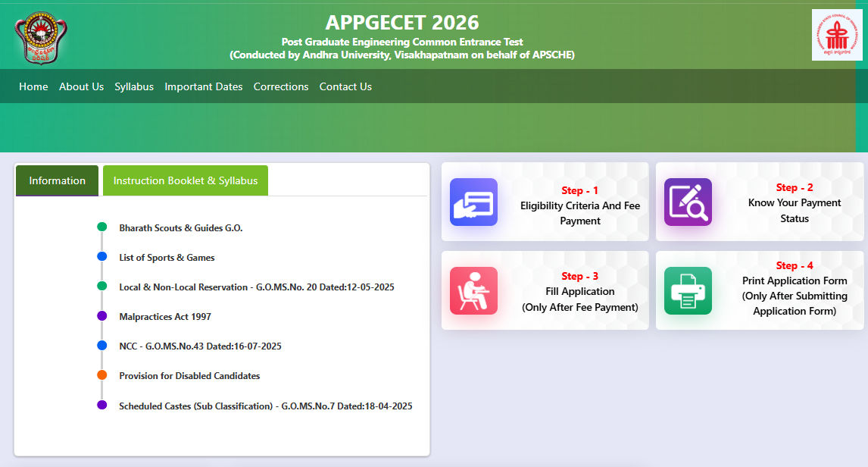
Task: Click the Andhra University crest logo
Action: [40, 38]
